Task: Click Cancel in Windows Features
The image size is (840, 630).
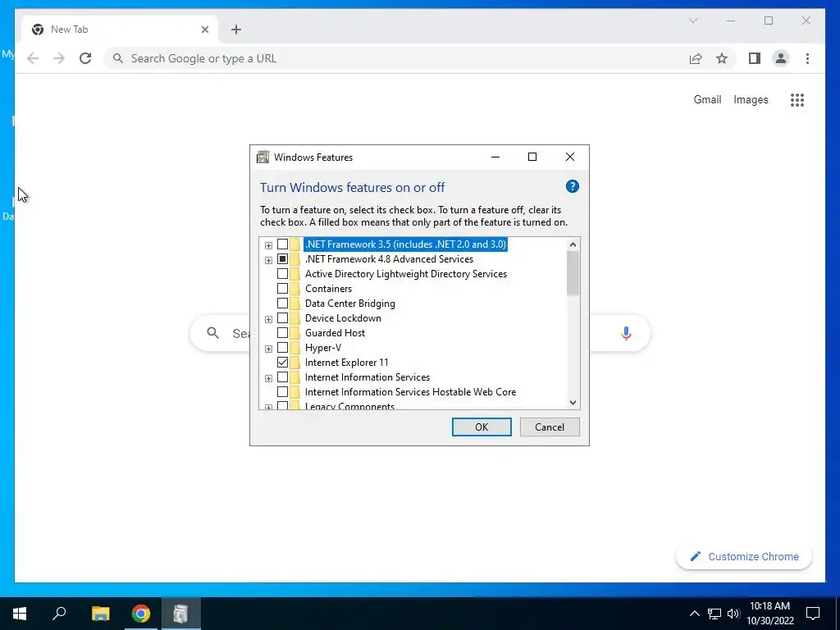Action: click(550, 427)
